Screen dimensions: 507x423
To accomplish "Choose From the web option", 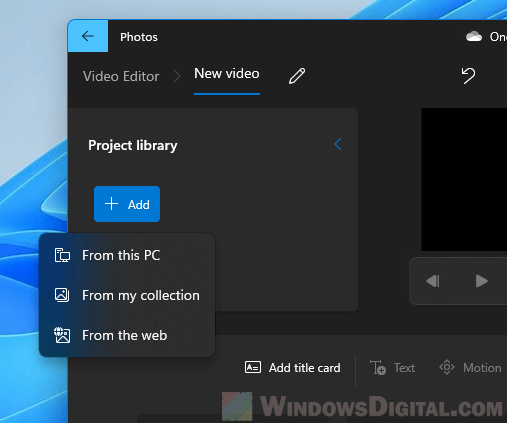I will [127, 335].
